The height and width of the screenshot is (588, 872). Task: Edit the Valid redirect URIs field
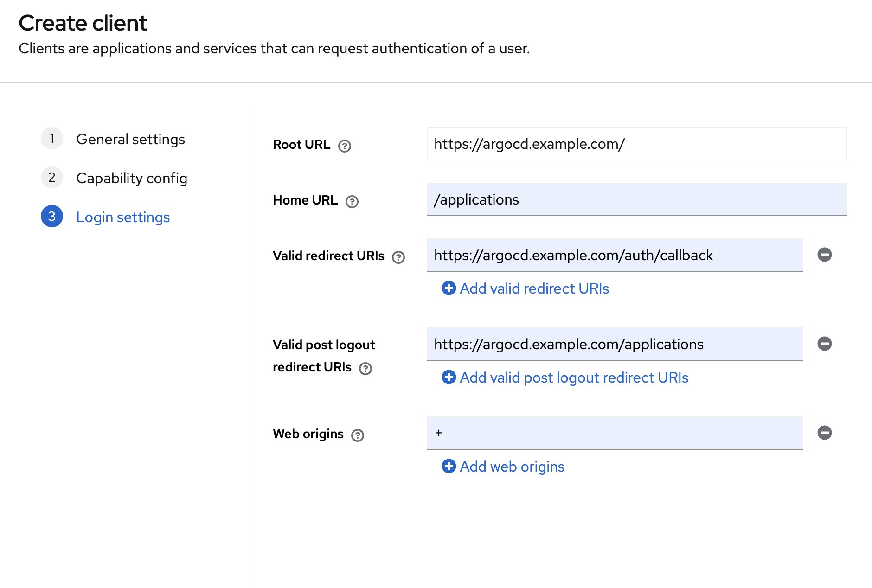[615, 255]
